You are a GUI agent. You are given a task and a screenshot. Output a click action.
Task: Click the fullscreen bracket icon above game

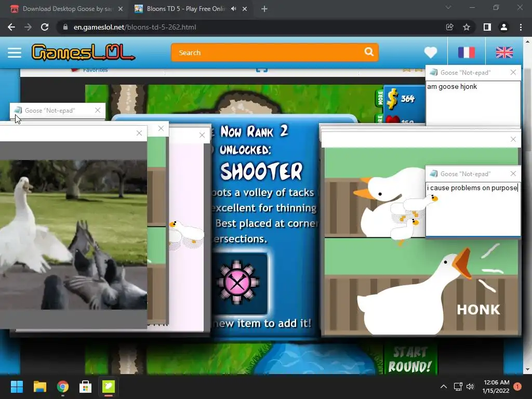click(x=262, y=70)
